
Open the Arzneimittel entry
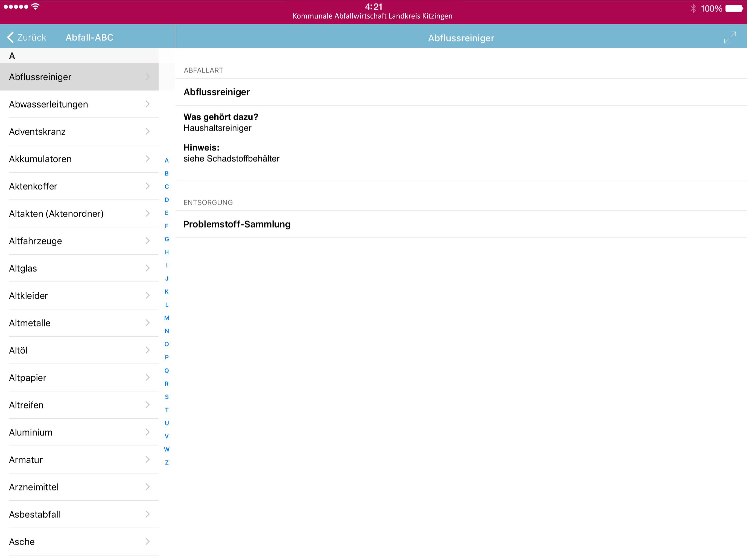pos(79,487)
